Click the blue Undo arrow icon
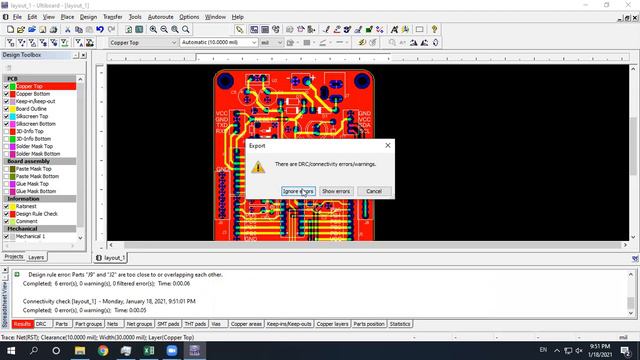Screen dimensions: 640x360 click(100, 29)
